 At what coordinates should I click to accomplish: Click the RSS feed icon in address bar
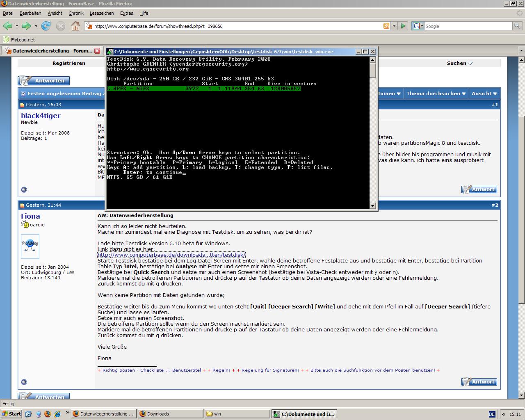click(386, 26)
